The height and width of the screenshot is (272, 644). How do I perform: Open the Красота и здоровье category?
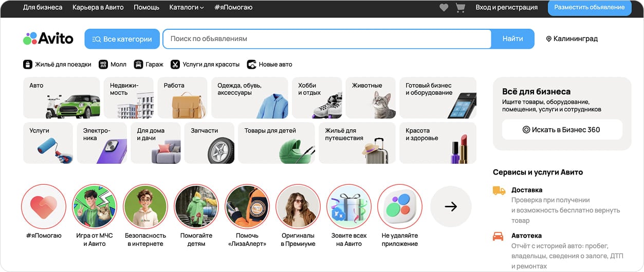tap(438, 143)
